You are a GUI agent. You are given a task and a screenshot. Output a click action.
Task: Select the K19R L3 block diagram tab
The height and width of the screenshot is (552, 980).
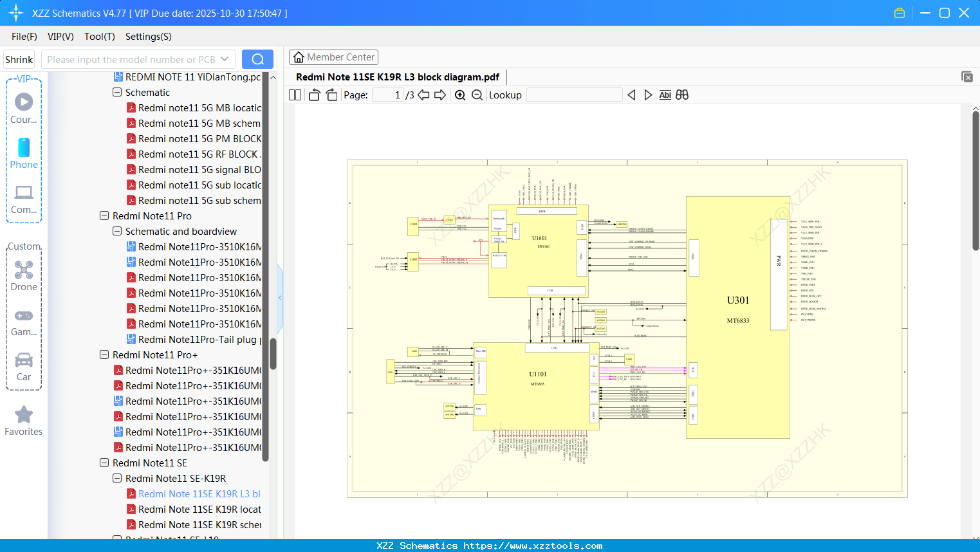397,77
